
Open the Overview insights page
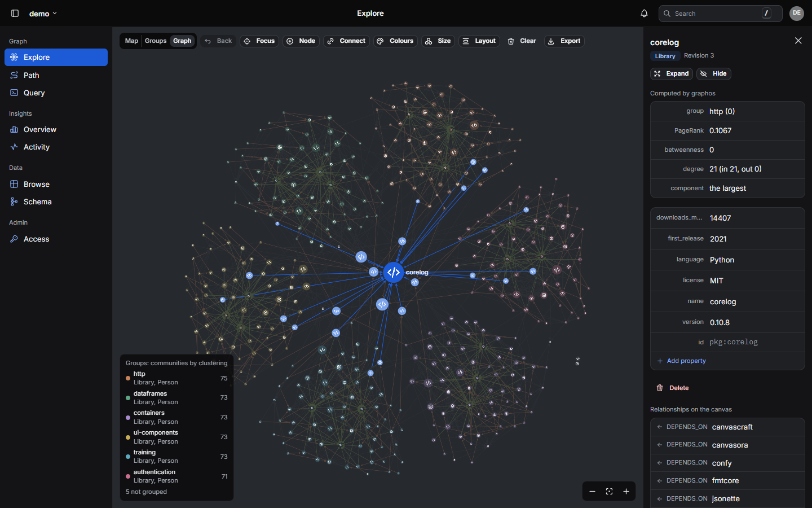[x=56, y=129]
